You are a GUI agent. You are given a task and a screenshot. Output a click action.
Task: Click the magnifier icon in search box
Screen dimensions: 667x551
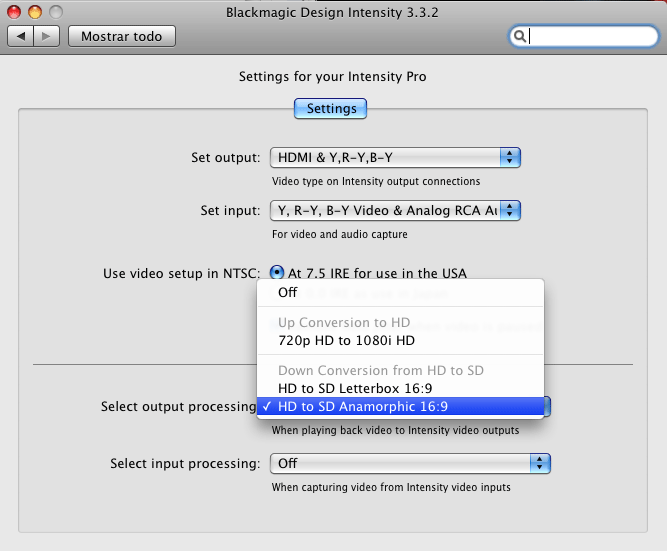[520, 37]
